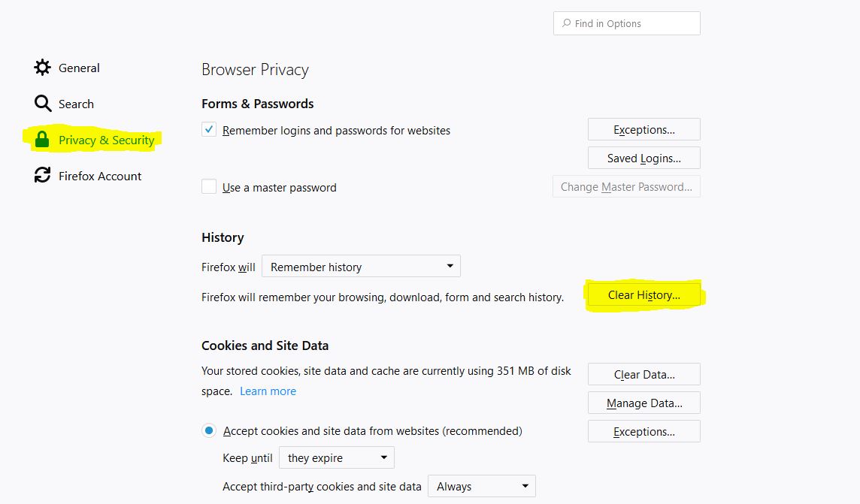Open Exceptions for Forms & Passwords

click(643, 129)
